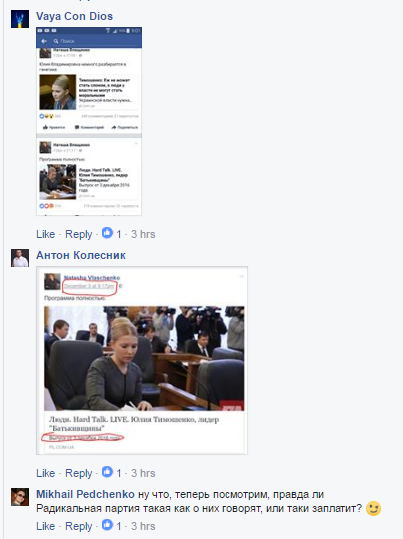Click the winking emoji in Mikhail's comment
The height and width of the screenshot is (539, 403).
[373, 508]
